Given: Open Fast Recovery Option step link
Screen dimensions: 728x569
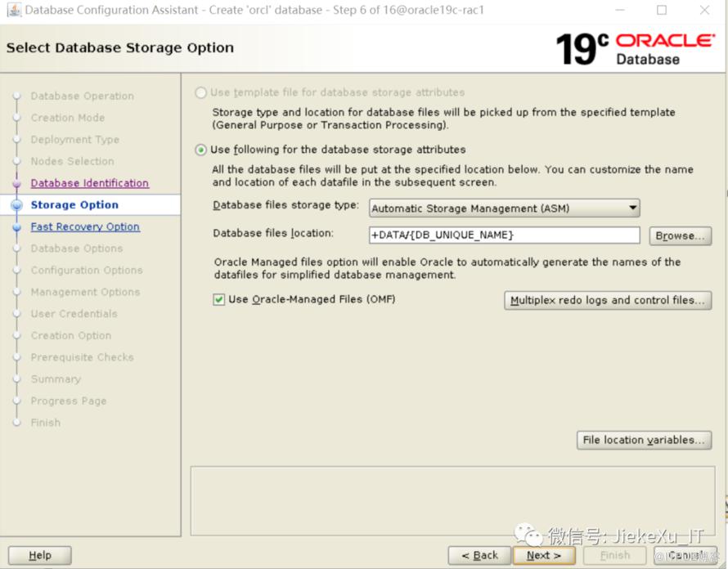Looking at the screenshot, I should tap(85, 227).
